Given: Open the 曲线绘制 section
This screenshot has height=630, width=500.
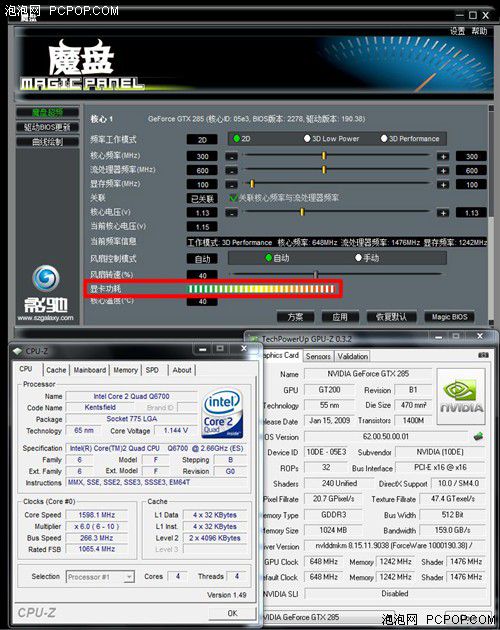Looking at the screenshot, I should point(47,141).
